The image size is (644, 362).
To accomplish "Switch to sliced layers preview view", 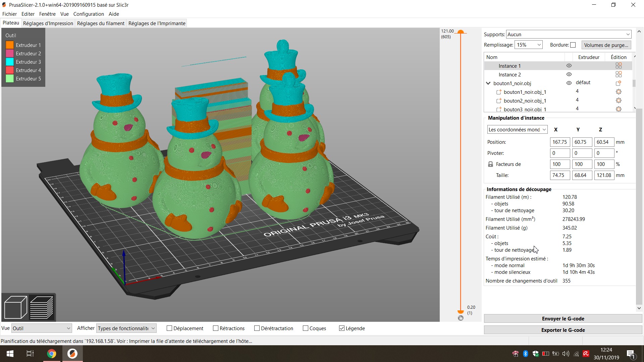I will [42, 307].
